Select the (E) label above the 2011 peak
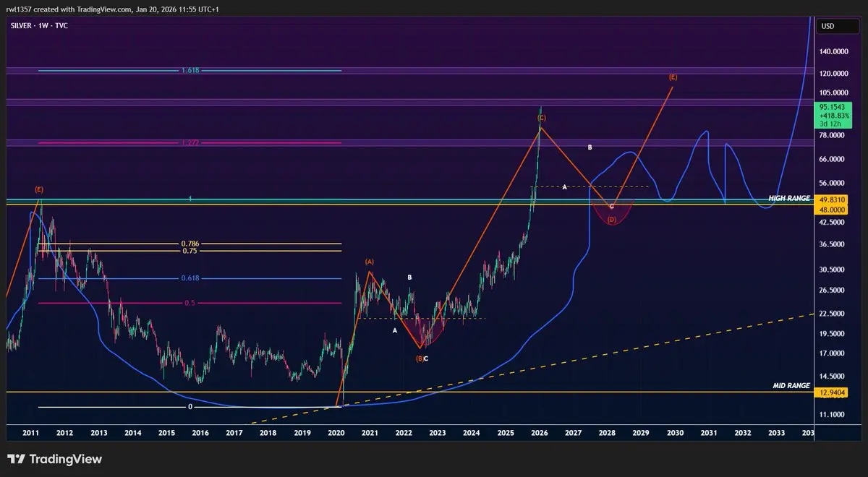This screenshot has height=477, width=868. [39, 189]
